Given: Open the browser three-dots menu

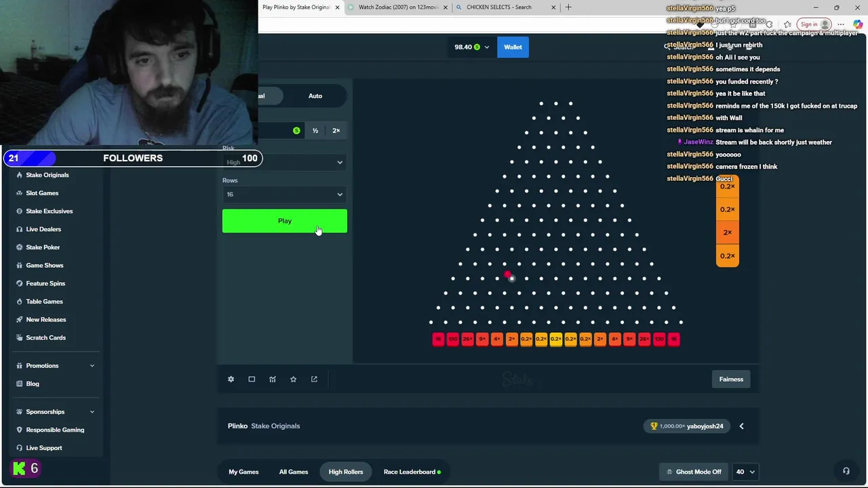Looking at the screenshot, I should 841,24.
